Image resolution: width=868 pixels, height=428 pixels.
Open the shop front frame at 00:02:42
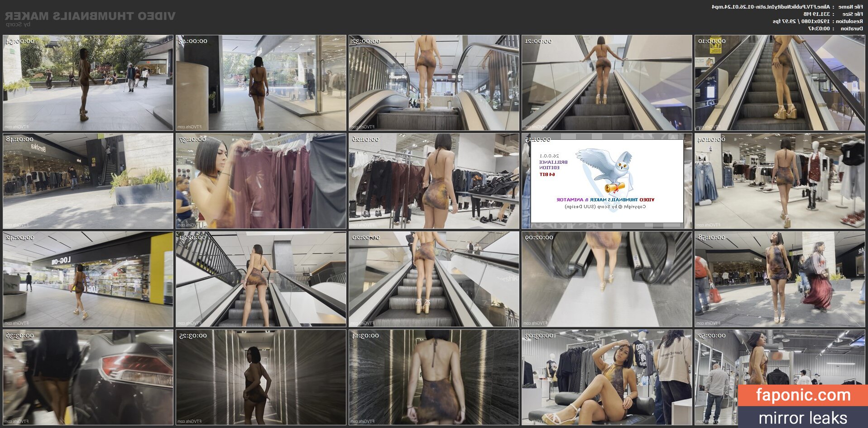[x=88, y=279]
